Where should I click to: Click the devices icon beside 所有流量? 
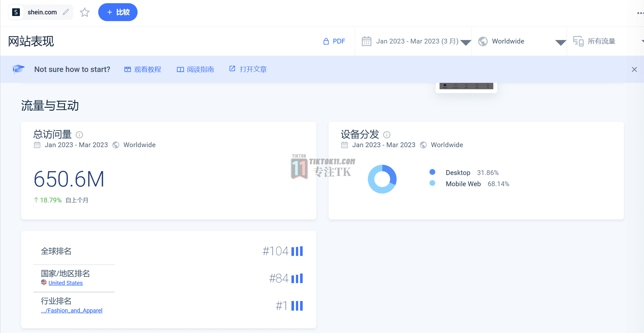[x=578, y=41]
